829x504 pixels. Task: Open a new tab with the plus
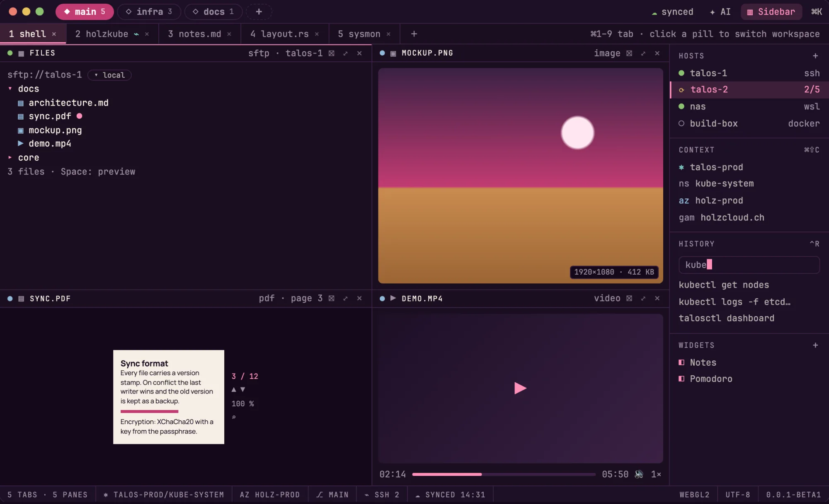[414, 34]
